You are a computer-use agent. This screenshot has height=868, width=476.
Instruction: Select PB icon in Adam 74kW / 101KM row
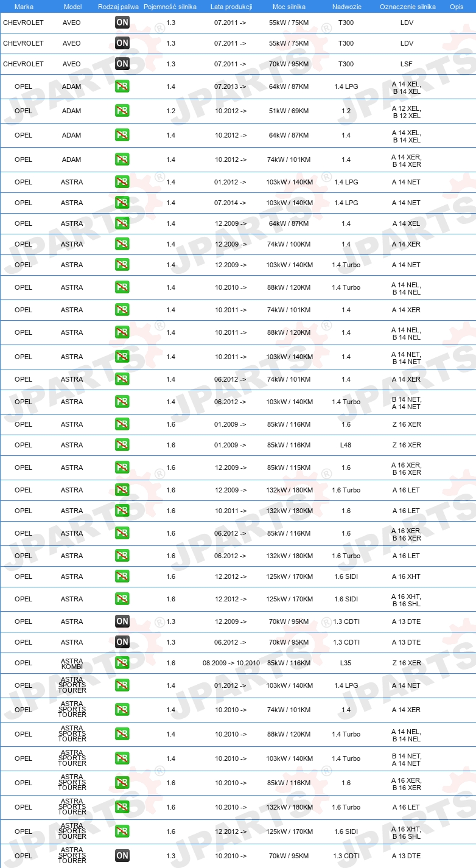click(122, 159)
